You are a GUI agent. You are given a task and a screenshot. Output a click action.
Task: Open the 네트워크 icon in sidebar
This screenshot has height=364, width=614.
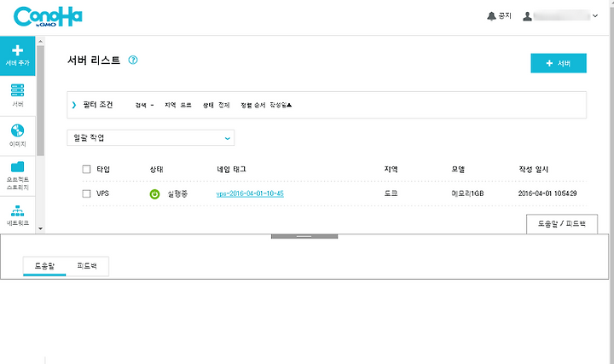17,211
